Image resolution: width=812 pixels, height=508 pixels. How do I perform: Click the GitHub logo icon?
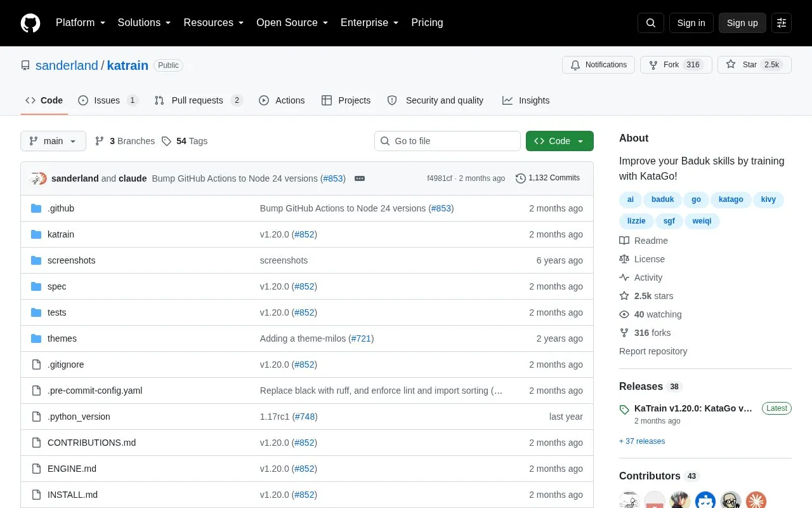[x=30, y=23]
